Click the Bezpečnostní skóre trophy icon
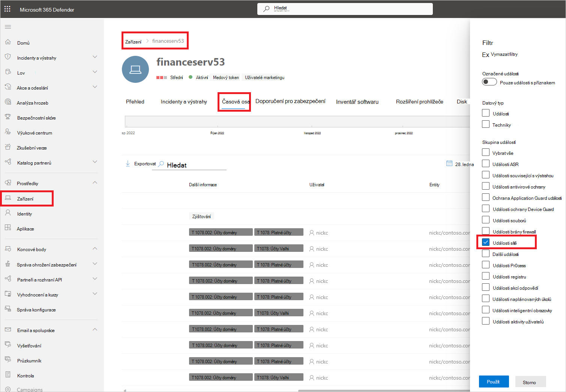 8,117
